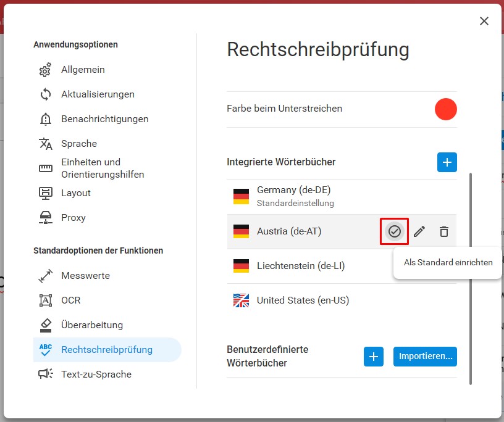Click the Benachrichtigungen bell icon
Viewport: 504px width, 422px height.
coord(45,119)
